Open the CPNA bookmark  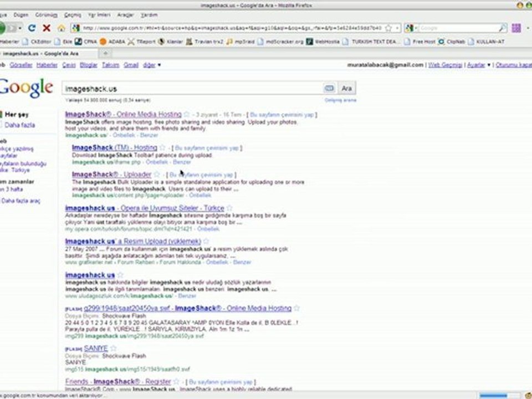[x=86, y=42]
